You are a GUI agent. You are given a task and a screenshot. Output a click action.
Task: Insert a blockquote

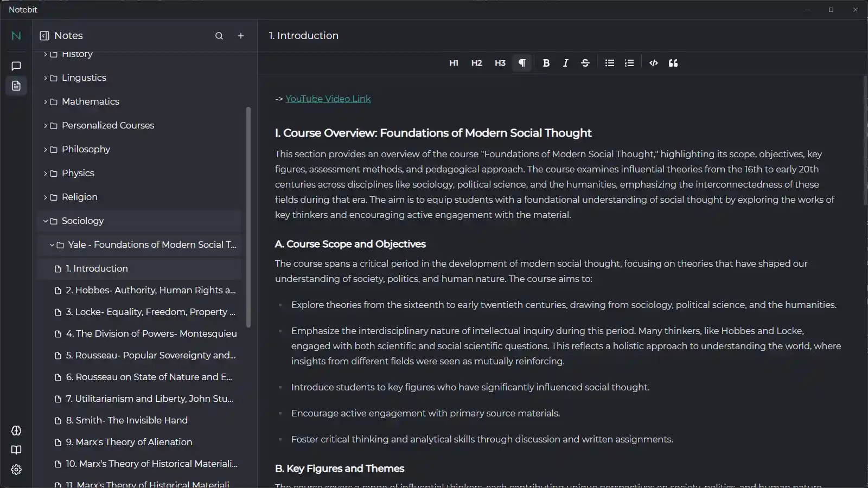[673, 62]
